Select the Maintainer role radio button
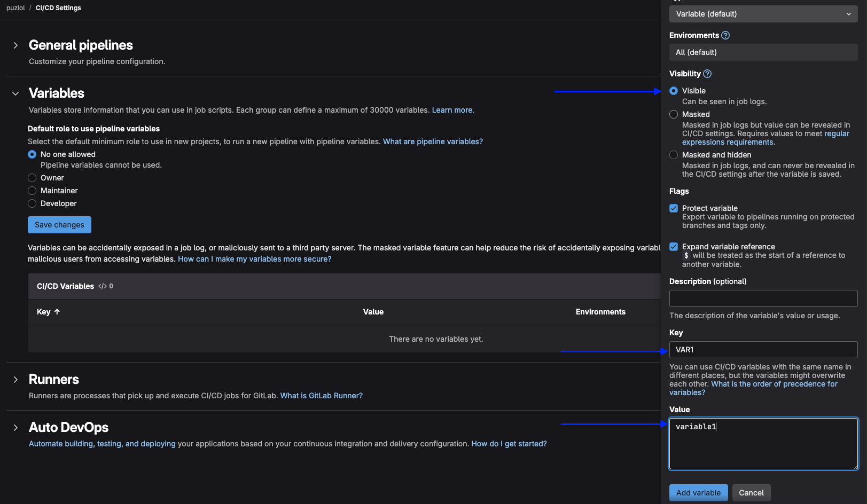Viewport: 867px width, 504px height. pyautogui.click(x=32, y=191)
